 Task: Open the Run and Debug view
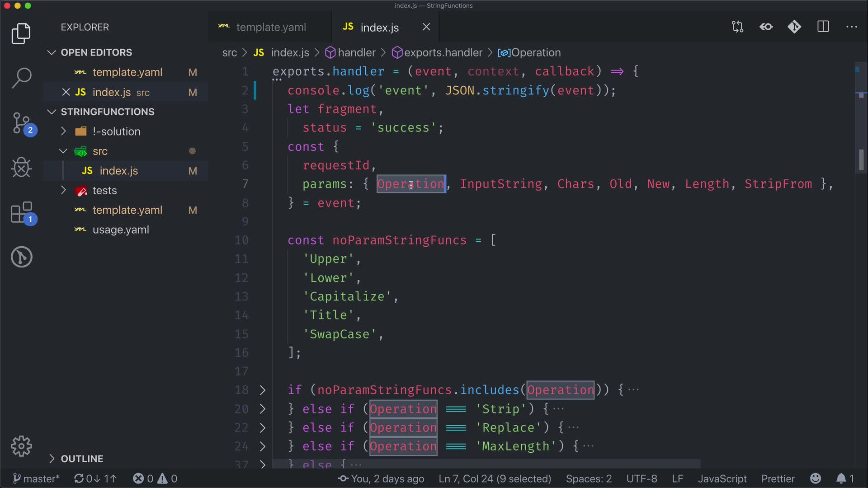(x=21, y=168)
